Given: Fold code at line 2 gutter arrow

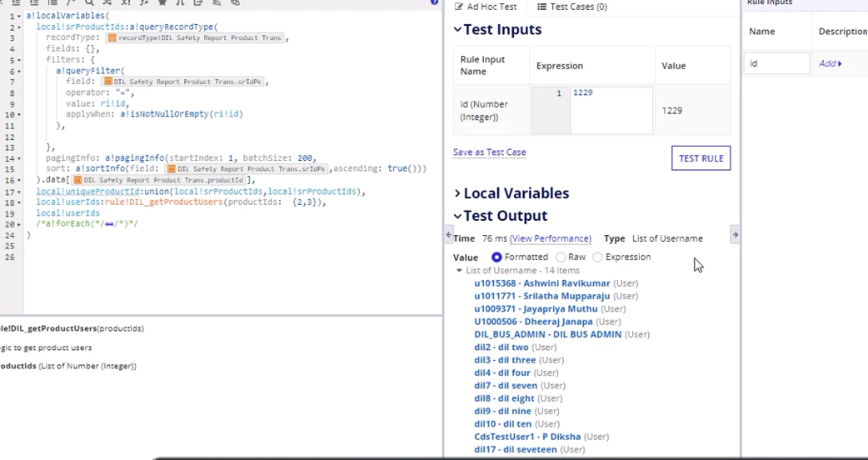Looking at the screenshot, I should point(19,27).
